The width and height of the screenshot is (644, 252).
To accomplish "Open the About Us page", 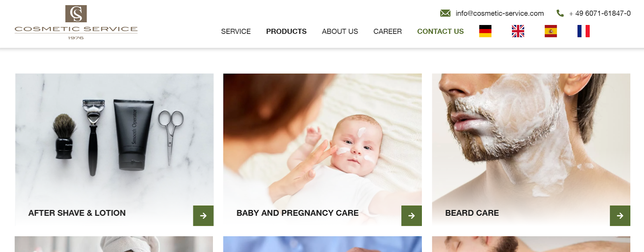I will pos(340,31).
